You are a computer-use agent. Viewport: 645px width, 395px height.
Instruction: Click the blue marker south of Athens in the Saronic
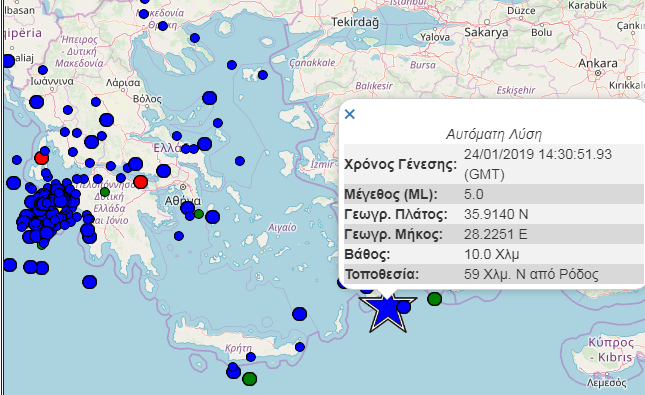point(179,236)
